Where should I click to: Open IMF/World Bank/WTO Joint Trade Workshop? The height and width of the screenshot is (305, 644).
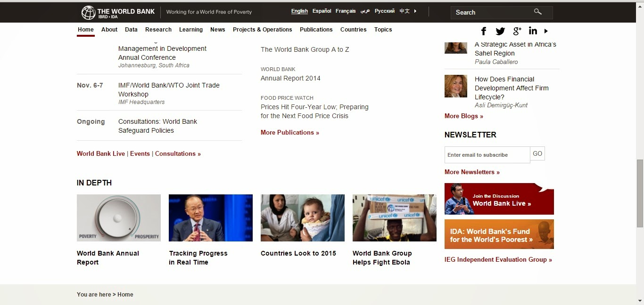169,89
